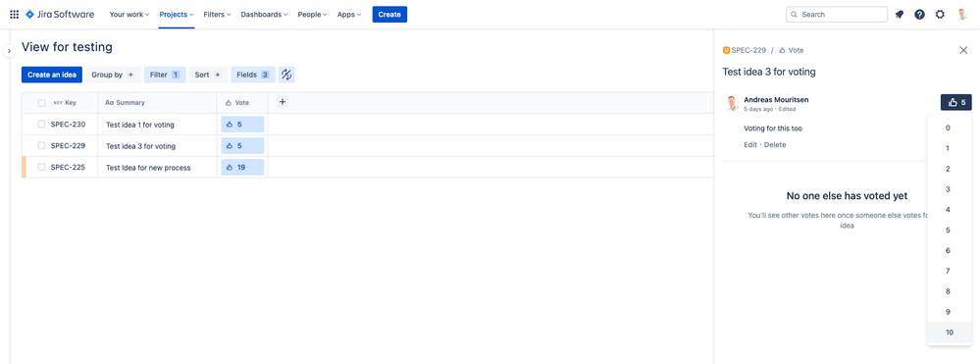This screenshot has width=980, height=364.
Task: Expand the collapsed sidebar arrow
Action: pos(9,51)
